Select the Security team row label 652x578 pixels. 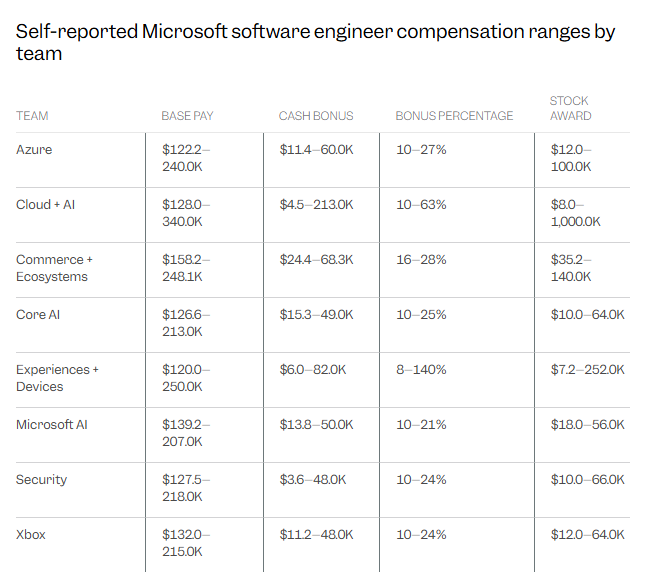(42, 480)
